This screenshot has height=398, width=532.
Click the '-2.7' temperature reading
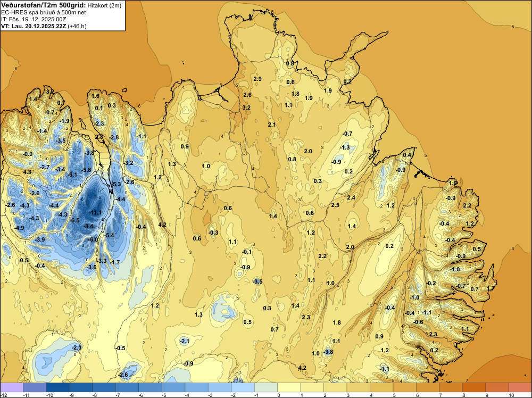pos(45,167)
